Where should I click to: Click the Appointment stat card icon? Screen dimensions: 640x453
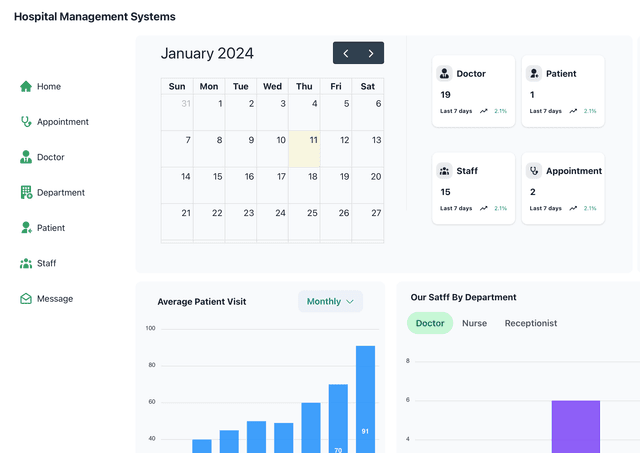tap(534, 171)
